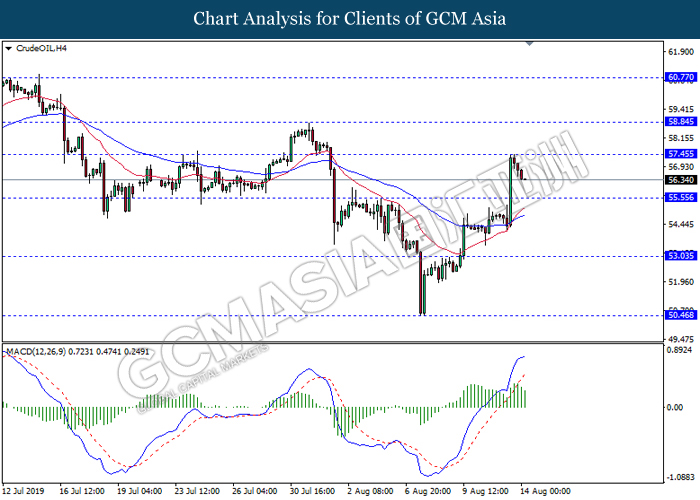The width and height of the screenshot is (700, 500).
Task: Click the 58.845 price level tag
Action: point(678,121)
